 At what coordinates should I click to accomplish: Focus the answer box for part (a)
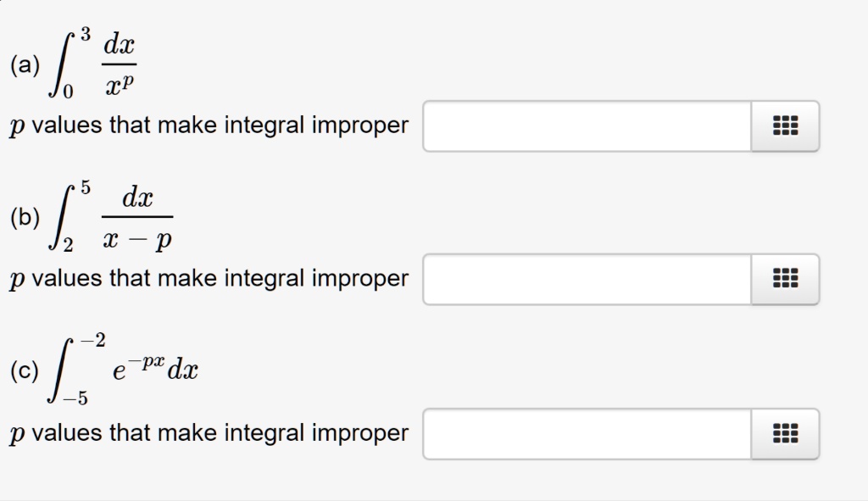pos(587,127)
